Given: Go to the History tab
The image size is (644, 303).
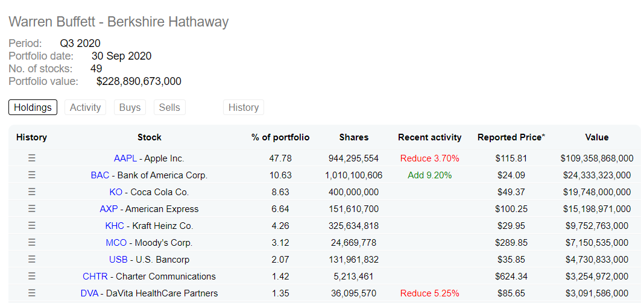Looking at the screenshot, I should click(x=244, y=107).
